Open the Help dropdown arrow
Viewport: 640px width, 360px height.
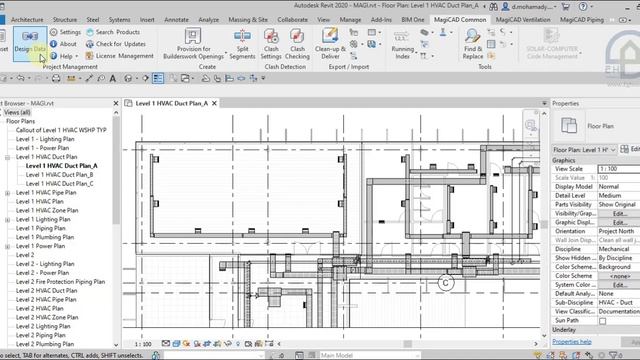coord(77,56)
